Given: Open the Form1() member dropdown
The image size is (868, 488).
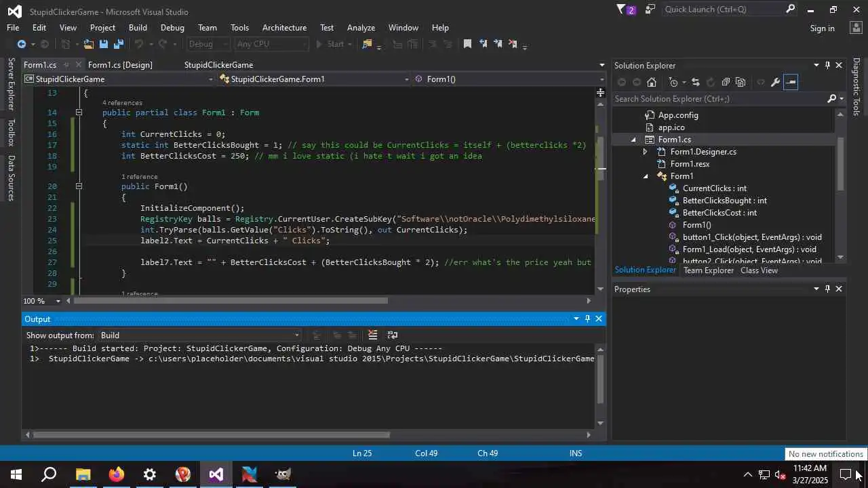Looking at the screenshot, I should (x=601, y=79).
